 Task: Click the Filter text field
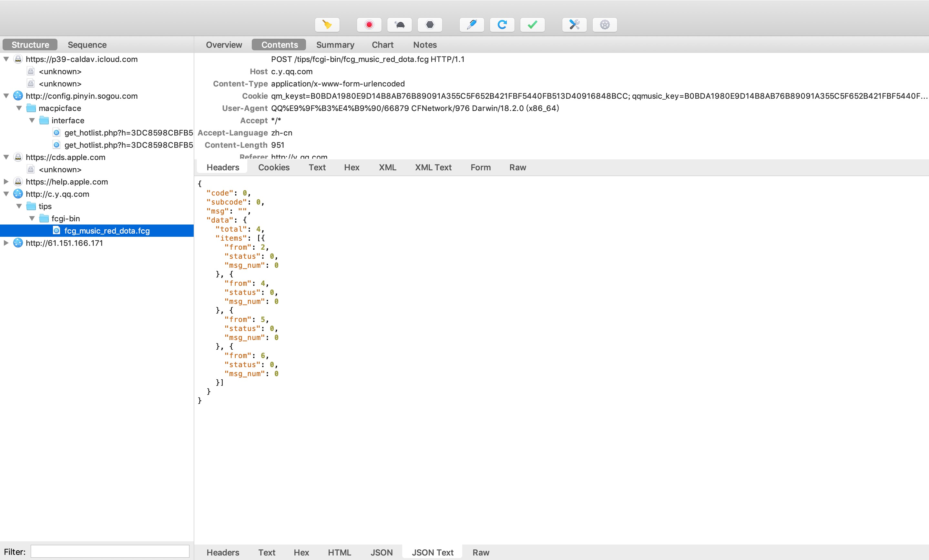coord(110,552)
